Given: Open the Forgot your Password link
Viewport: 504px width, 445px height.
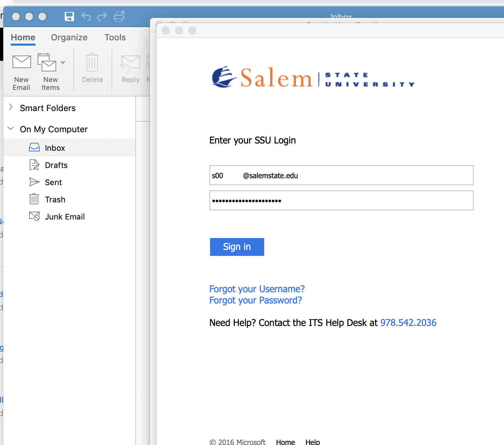Looking at the screenshot, I should point(256,300).
